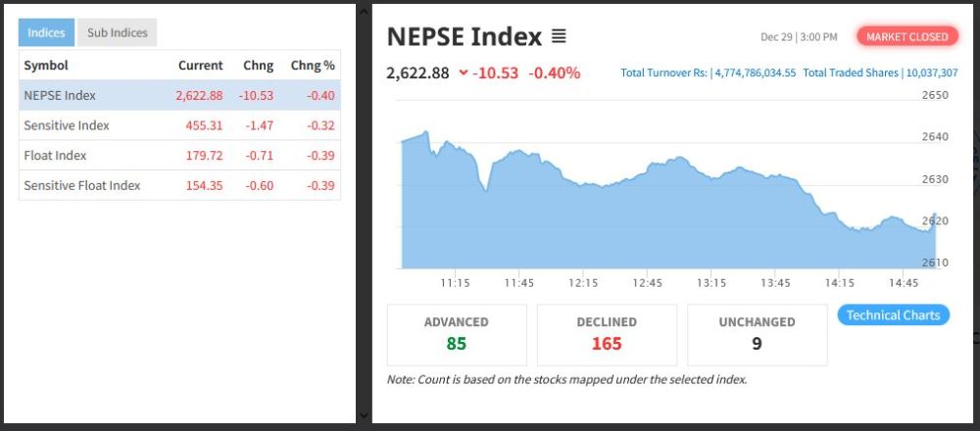Click the scroll-down arrow below the indices panel

(364, 415)
